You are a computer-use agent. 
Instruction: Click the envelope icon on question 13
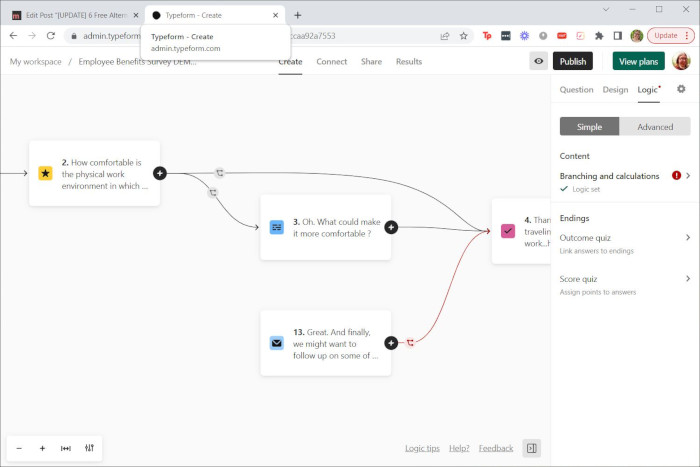pos(277,343)
